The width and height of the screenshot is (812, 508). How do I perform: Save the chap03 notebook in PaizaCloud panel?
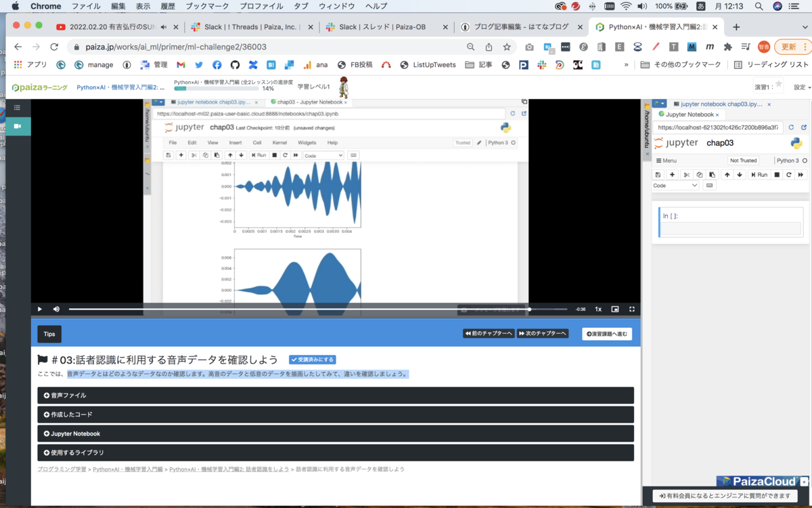[x=658, y=174]
